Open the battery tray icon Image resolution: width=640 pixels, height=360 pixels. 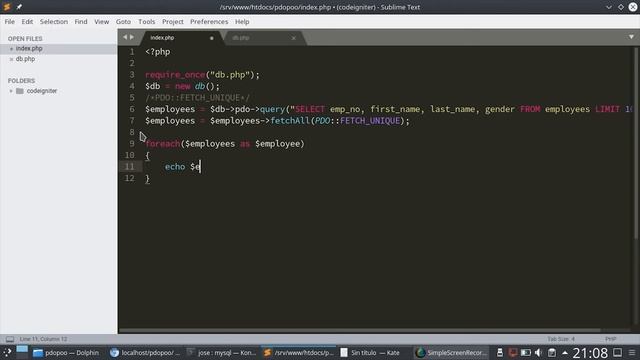click(526, 353)
